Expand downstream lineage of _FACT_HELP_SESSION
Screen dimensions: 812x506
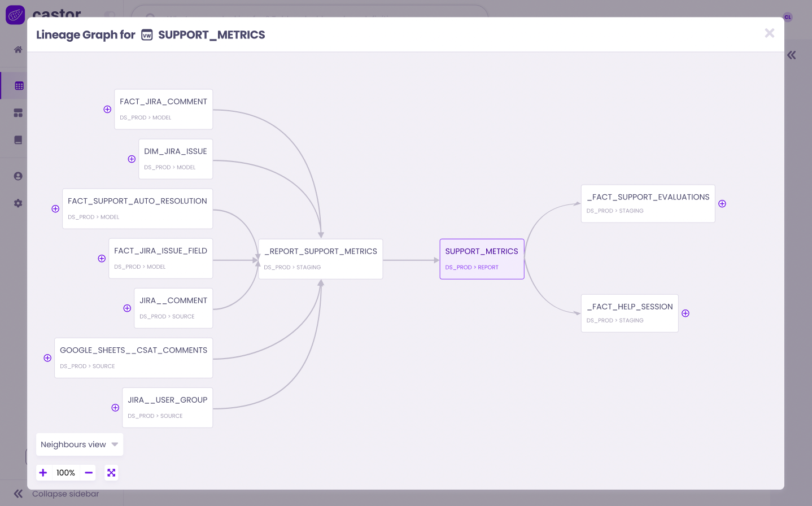coord(685,313)
